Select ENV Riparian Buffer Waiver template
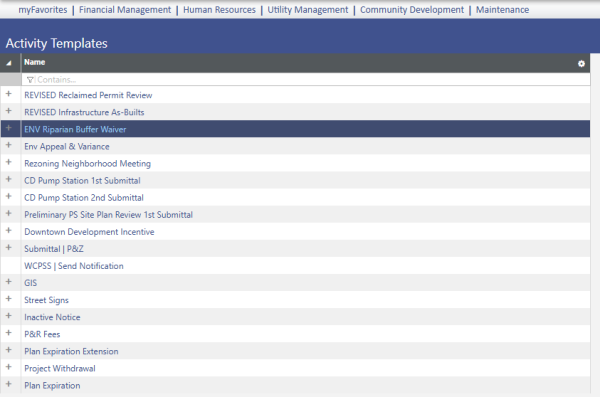 75,129
